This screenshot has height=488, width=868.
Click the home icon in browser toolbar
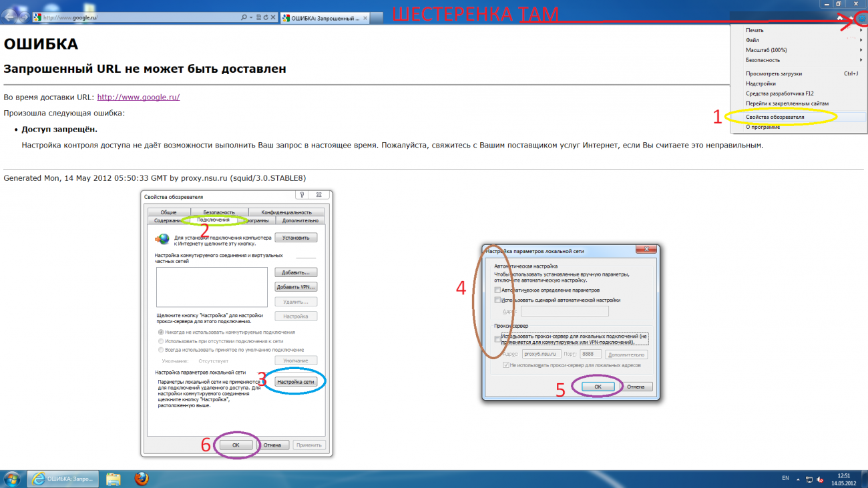[840, 18]
